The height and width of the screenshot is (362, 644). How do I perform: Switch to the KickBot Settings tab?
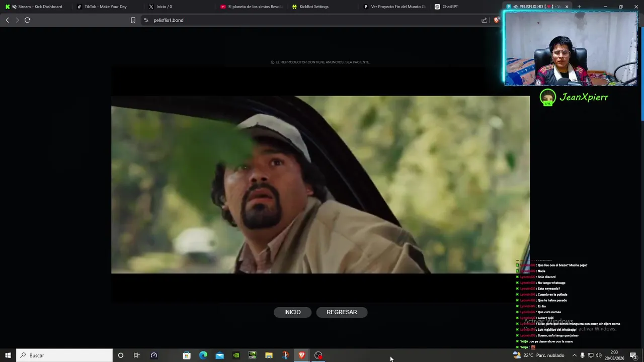click(323, 7)
